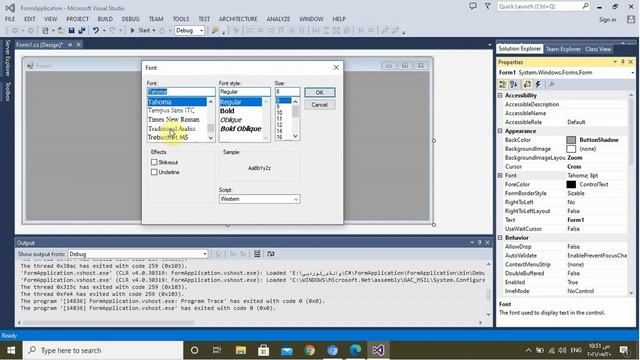Select Times New Roman in font list
The width and height of the screenshot is (640, 360).
click(173, 120)
